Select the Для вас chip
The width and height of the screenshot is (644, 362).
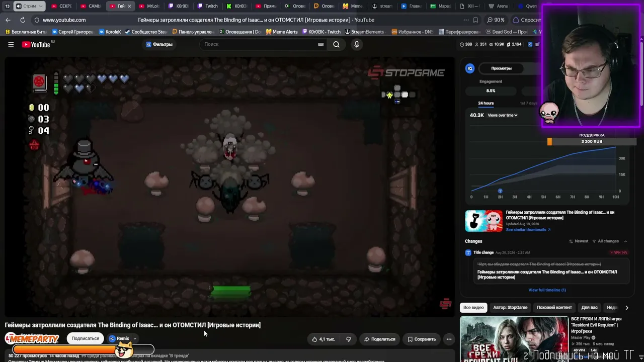pos(589,307)
